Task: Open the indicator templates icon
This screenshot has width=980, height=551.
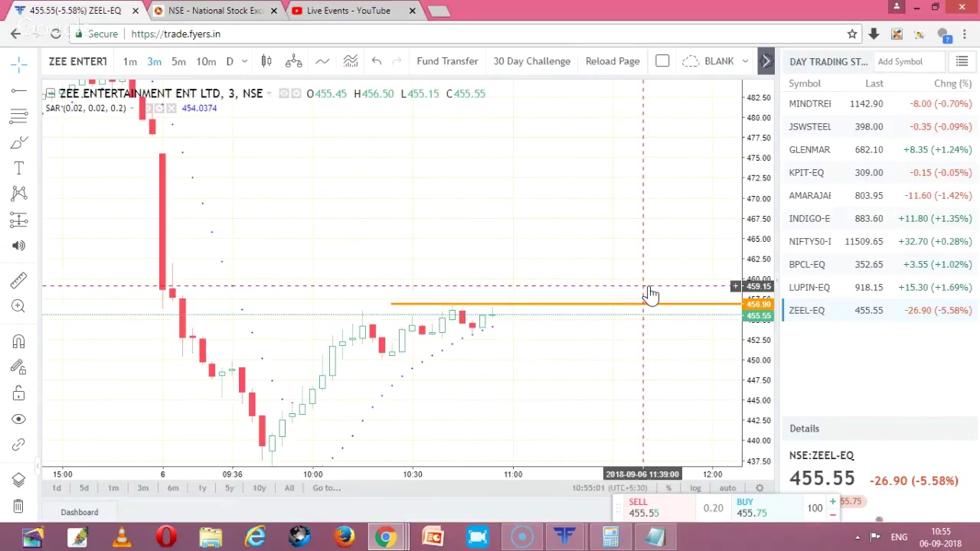Action: pos(351,61)
